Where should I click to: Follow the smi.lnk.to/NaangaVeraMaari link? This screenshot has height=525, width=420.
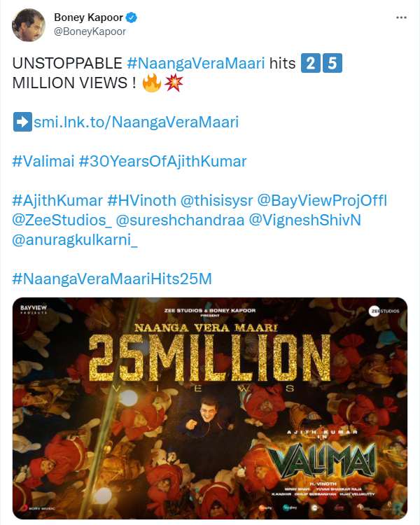click(x=136, y=122)
